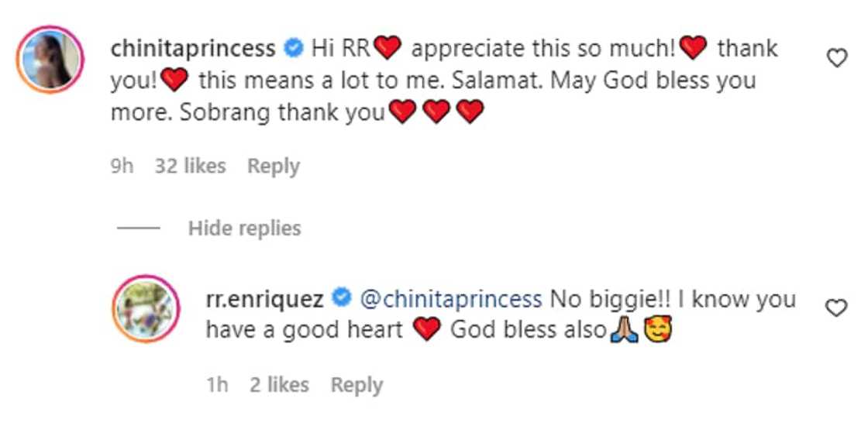868x433 pixels.
Task: View the 32 likes list
Action: [x=190, y=166]
